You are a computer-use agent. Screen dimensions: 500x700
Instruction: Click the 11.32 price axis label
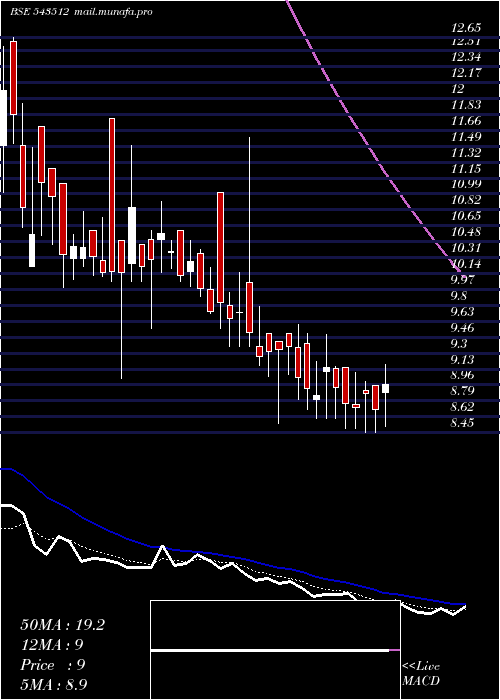[467, 153]
